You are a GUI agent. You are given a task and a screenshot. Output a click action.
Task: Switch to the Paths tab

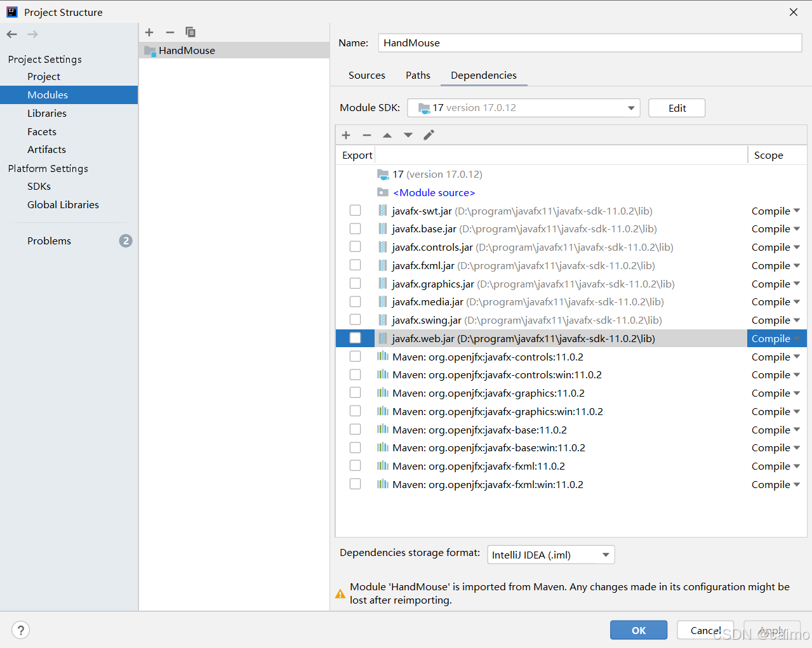pyautogui.click(x=418, y=75)
